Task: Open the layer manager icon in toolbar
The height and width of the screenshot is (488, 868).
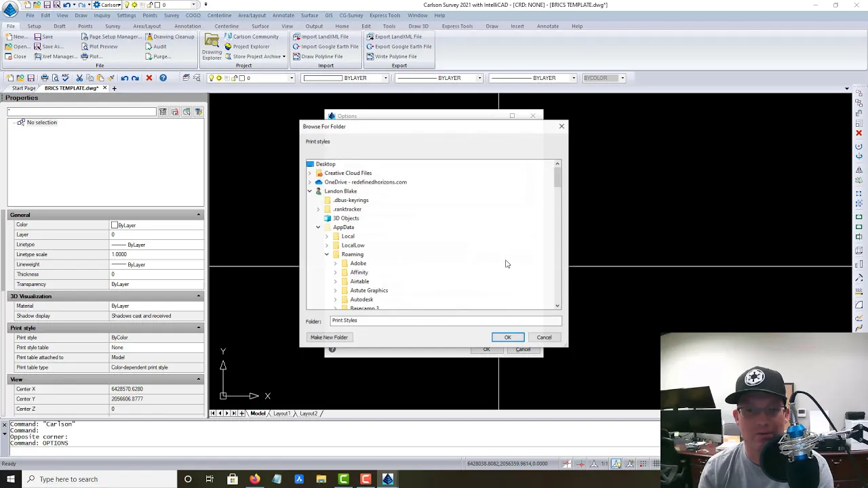Action: [186, 78]
